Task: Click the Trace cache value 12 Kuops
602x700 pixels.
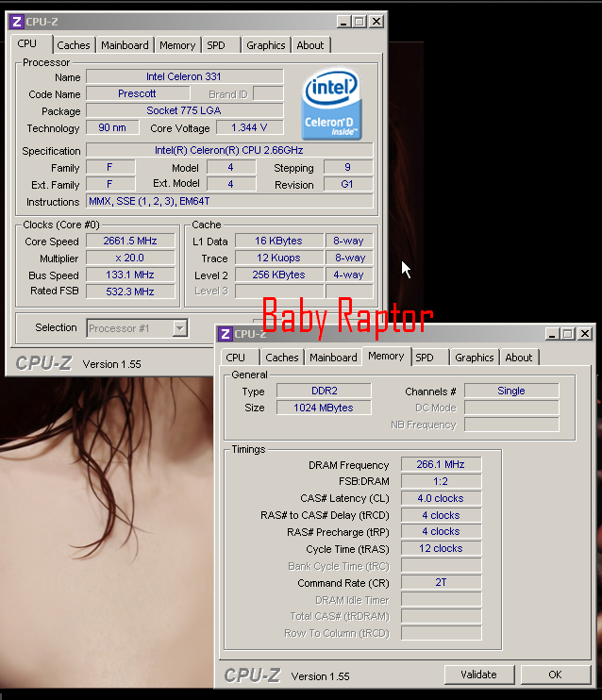Action: coord(279,258)
